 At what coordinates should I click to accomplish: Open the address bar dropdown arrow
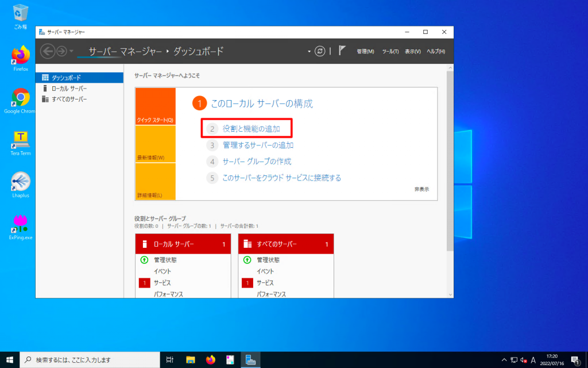click(x=309, y=51)
